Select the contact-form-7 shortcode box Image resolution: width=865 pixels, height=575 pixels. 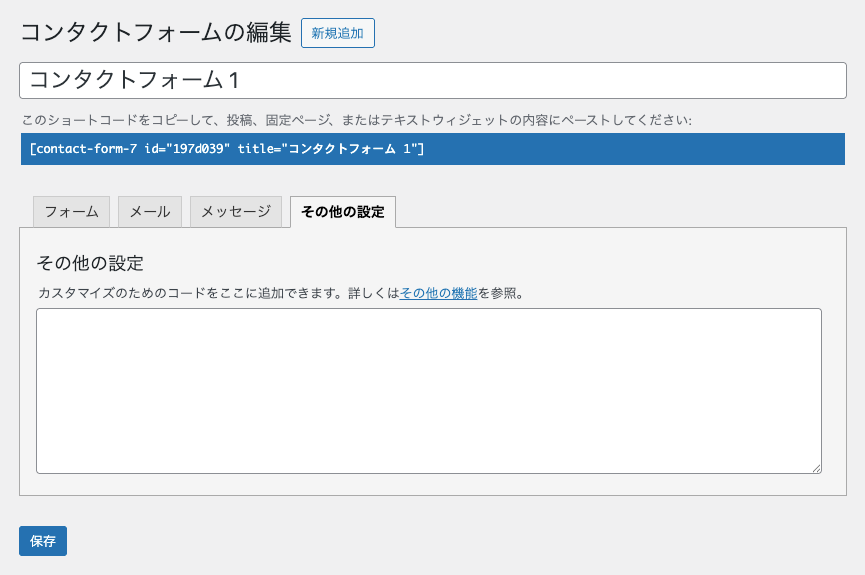click(x=432, y=149)
